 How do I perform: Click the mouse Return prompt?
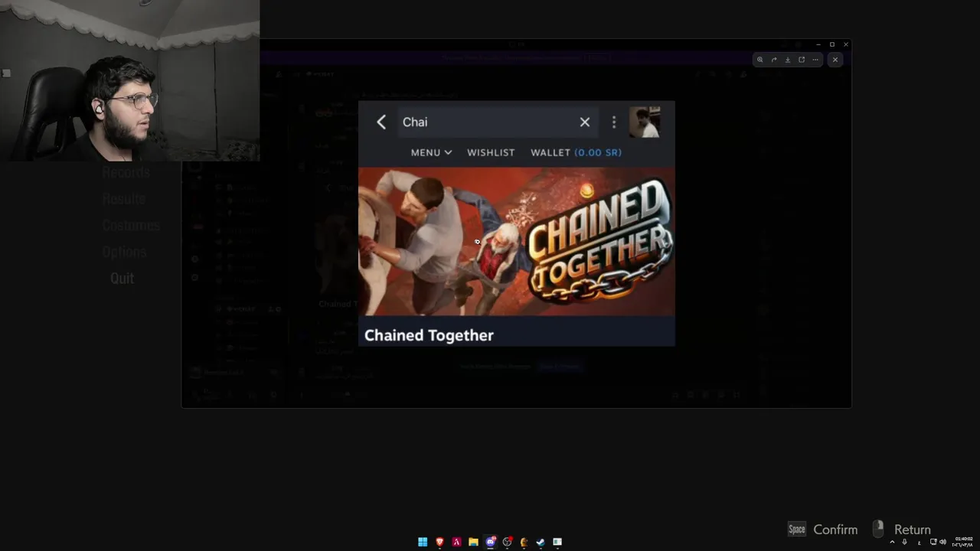[x=901, y=530]
